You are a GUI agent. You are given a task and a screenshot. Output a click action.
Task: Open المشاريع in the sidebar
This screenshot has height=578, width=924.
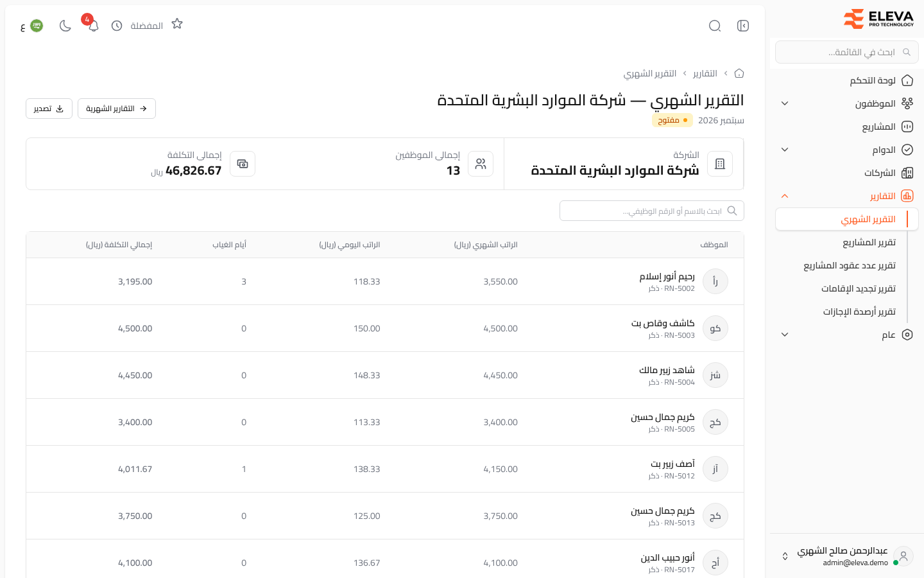pyautogui.click(x=847, y=127)
